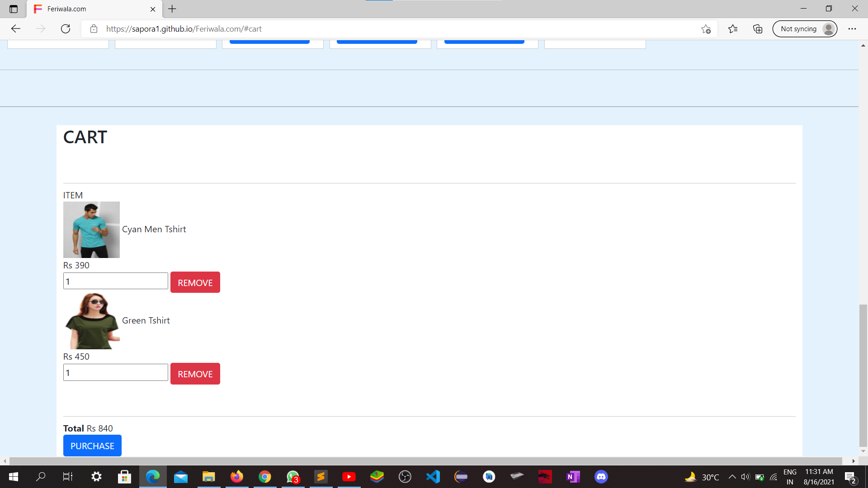Viewport: 868px width, 488px height.
Task: Click Green Tshirt quantity field
Action: (115, 373)
